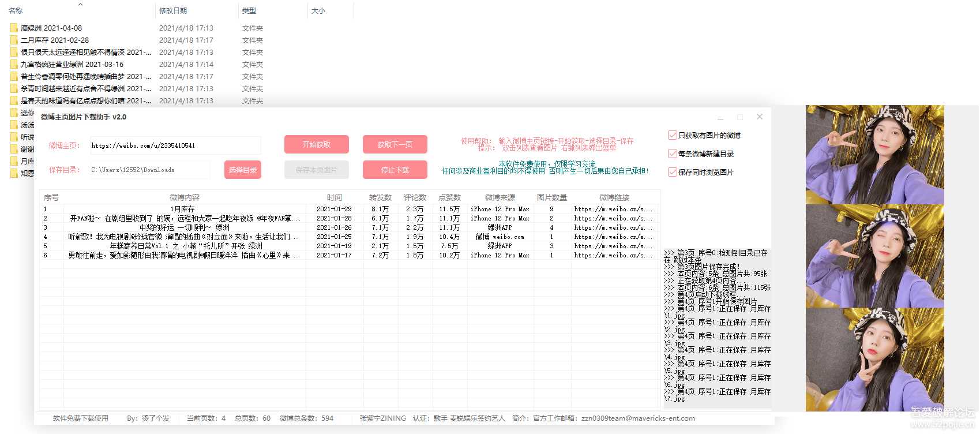The image size is (980, 434).
Task: Click sort chevron above 名称 column
Action: pos(80,4)
